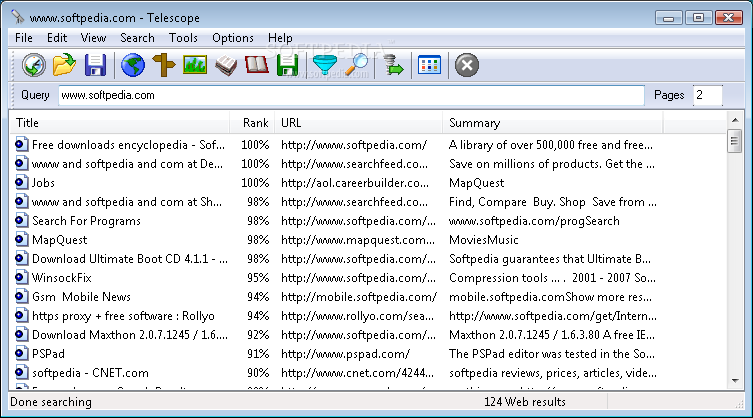Image resolution: width=753 pixels, height=418 pixels.
Task: Click the colored grid columns toolbar icon
Action: (x=429, y=65)
